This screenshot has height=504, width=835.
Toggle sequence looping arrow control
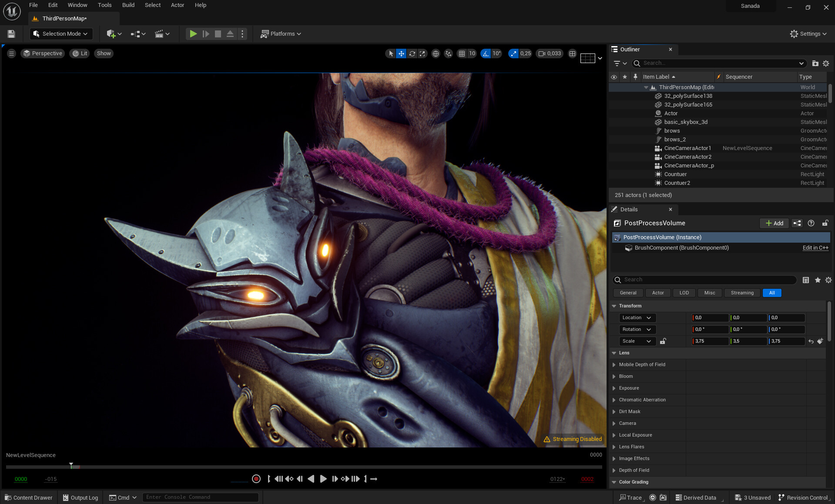click(x=374, y=479)
